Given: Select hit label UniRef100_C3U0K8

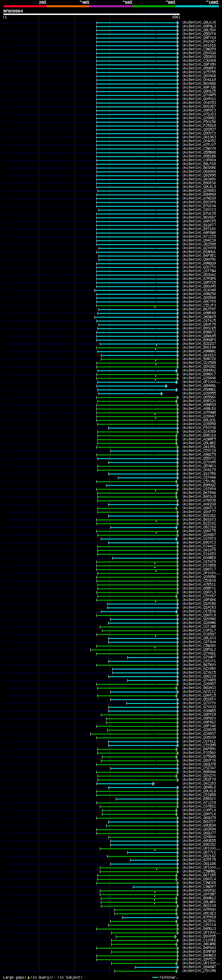Looking at the screenshot, I should (199, 60).
